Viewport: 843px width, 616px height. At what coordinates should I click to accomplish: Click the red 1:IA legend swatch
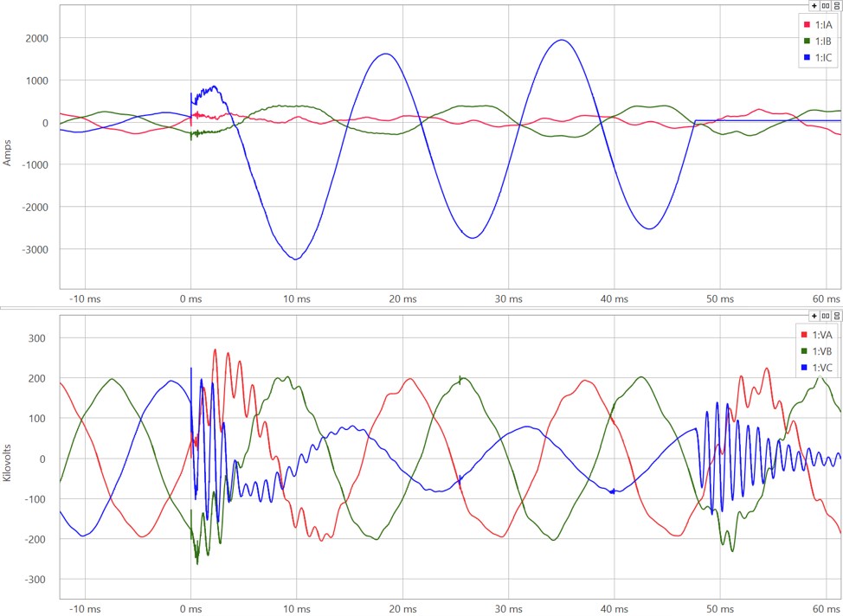click(806, 25)
